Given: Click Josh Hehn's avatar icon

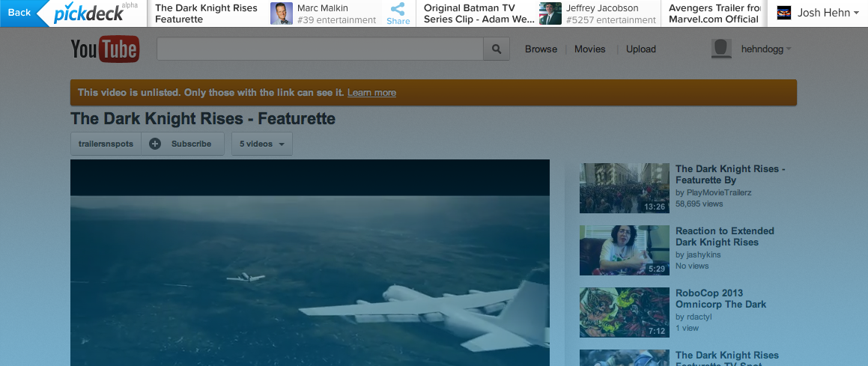Looking at the screenshot, I should [784, 13].
